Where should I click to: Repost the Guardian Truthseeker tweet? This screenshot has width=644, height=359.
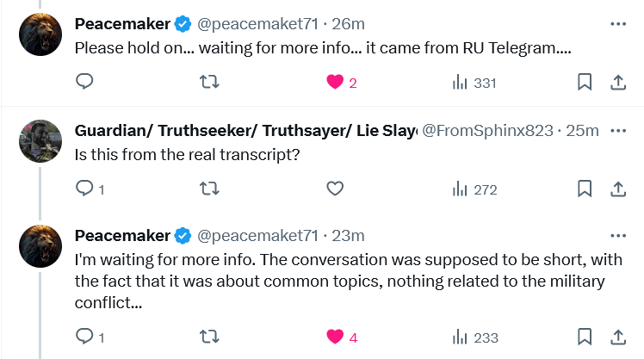pyautogui.click(x=209, y=189)
